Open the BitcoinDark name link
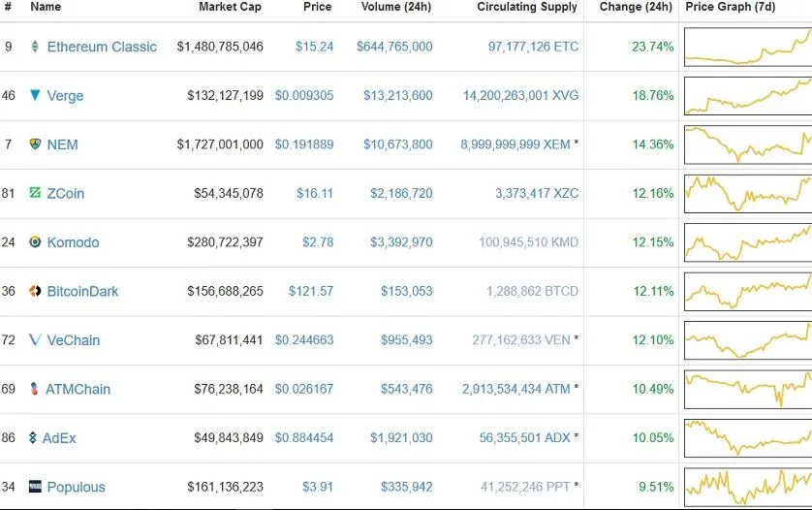 point(83,291)
